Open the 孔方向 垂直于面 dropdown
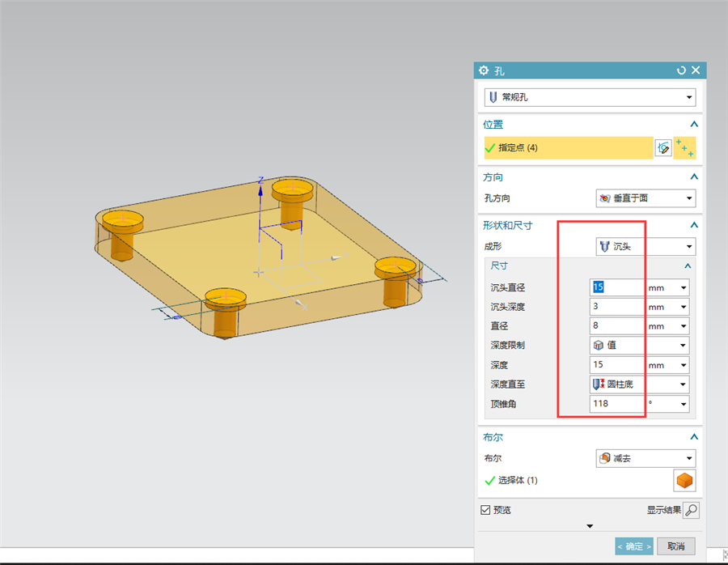This screenshot has width=728, height=565. click(x=645, y=198)
